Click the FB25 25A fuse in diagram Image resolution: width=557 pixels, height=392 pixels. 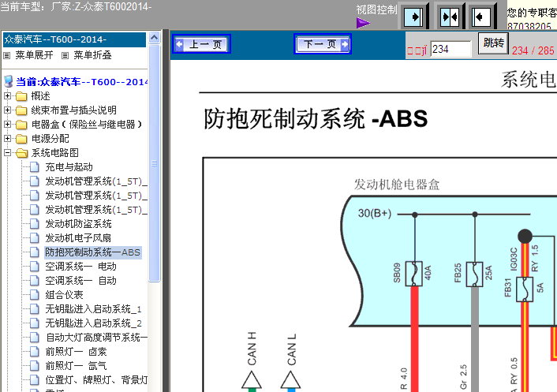click(x=475, y=274)
